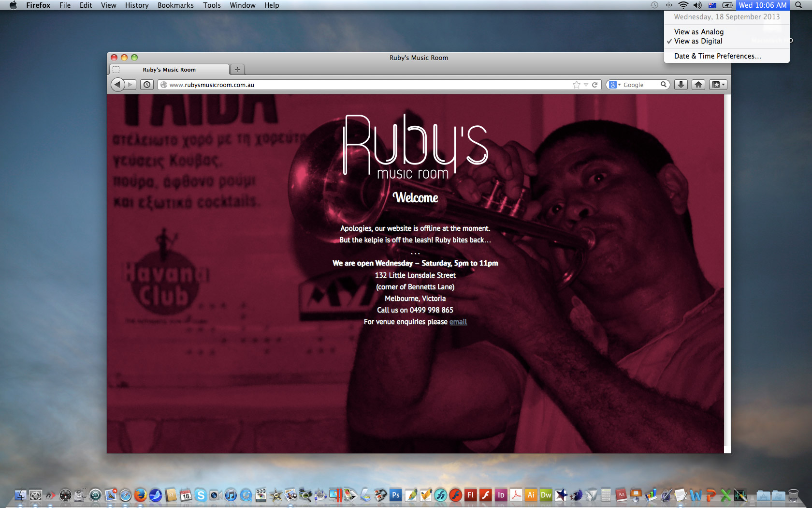Screen dimensions: 812x508
Task: Go back one page in Firefox
Action: (x=117, y=85)
